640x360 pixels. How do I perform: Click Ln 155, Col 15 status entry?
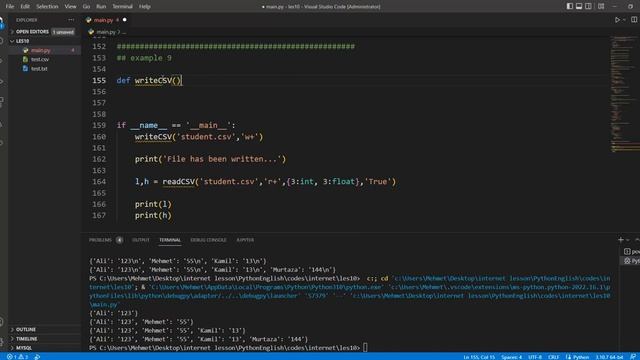479,357
